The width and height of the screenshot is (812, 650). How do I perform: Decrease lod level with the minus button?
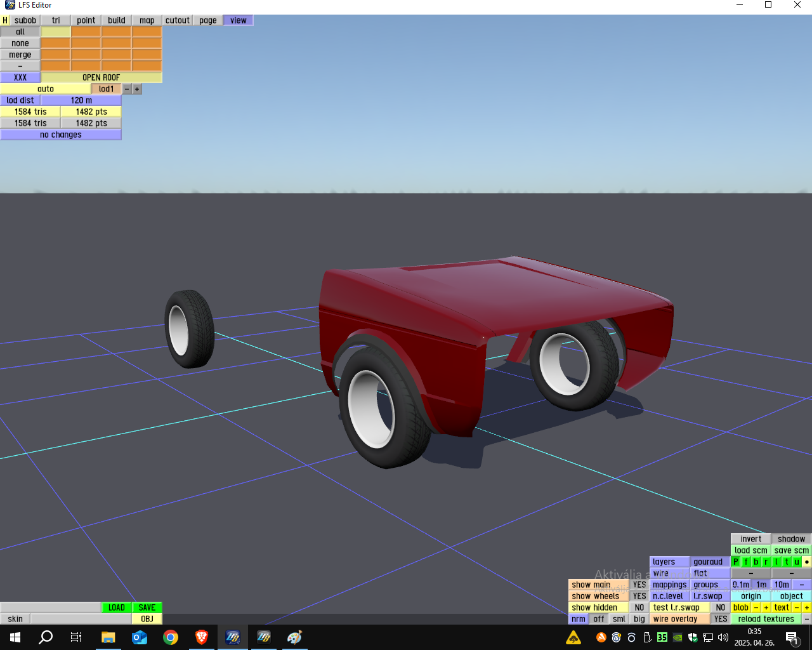pos(127,89)
